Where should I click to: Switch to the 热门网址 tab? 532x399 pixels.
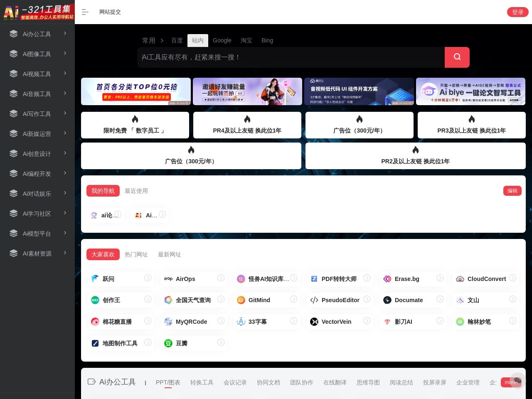(x=136, y=254)
